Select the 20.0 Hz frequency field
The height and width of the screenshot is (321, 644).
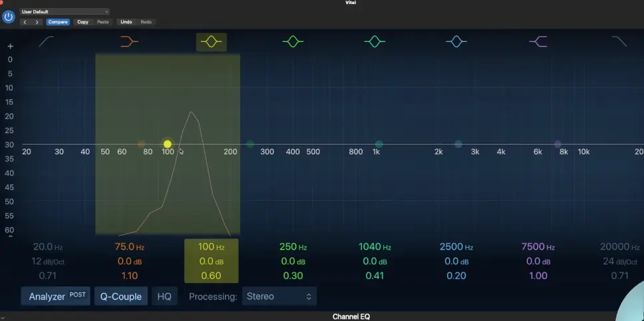pos(48,247)
